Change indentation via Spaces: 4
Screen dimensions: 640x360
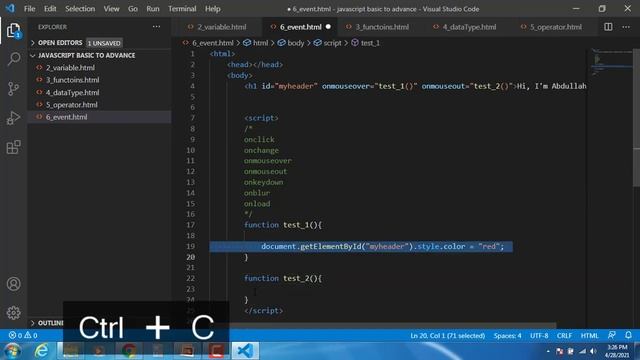507,336
